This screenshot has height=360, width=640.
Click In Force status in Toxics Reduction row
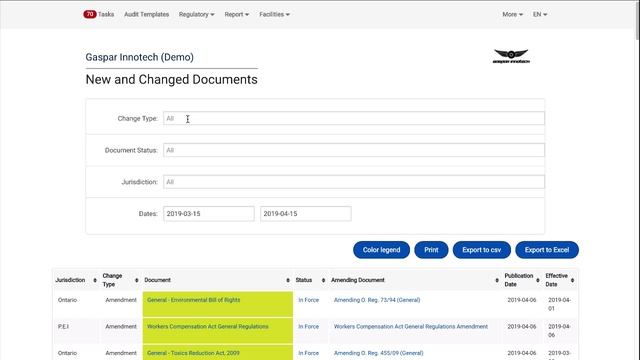[308, 353]
